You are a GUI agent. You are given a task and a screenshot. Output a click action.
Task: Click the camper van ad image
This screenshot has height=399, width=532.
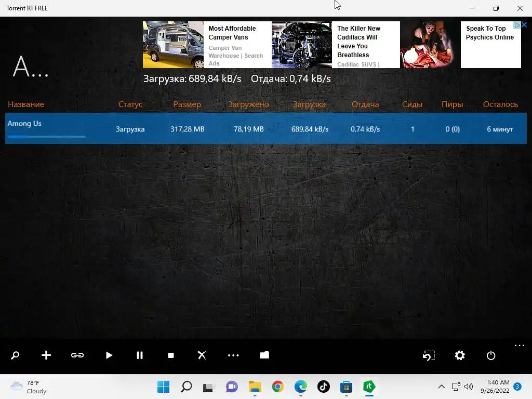[173, 45]
